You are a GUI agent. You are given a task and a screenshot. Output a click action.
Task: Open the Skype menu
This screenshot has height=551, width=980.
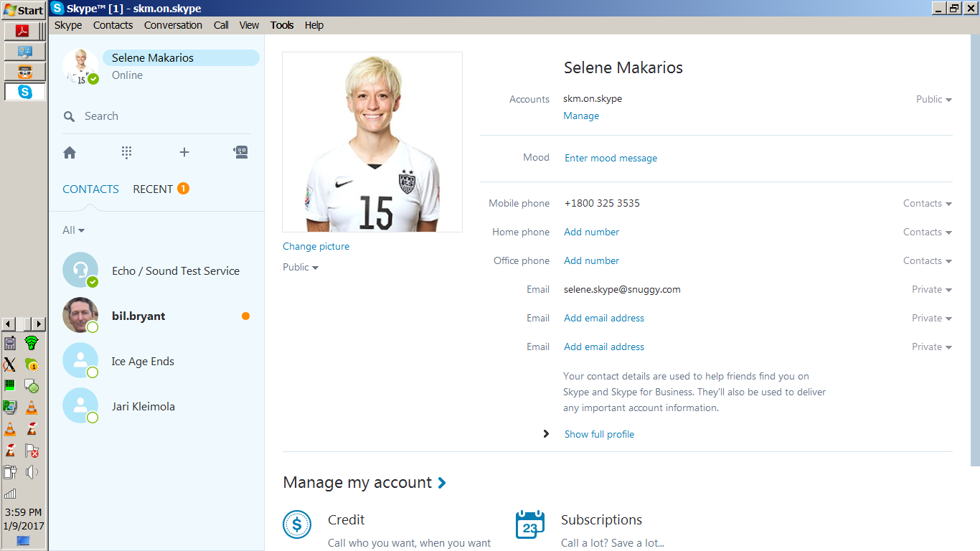click(x=68, y=25)
